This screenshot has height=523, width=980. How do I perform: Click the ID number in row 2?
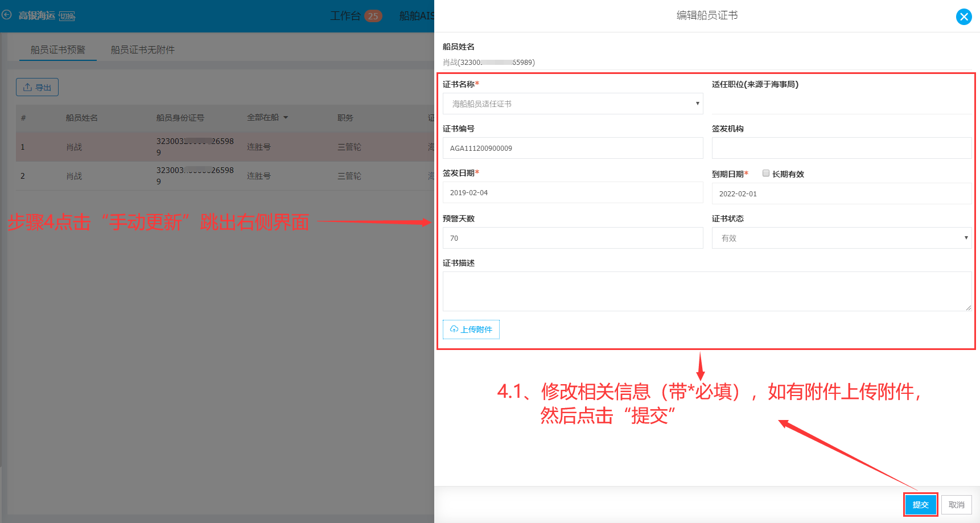(195, 176)
